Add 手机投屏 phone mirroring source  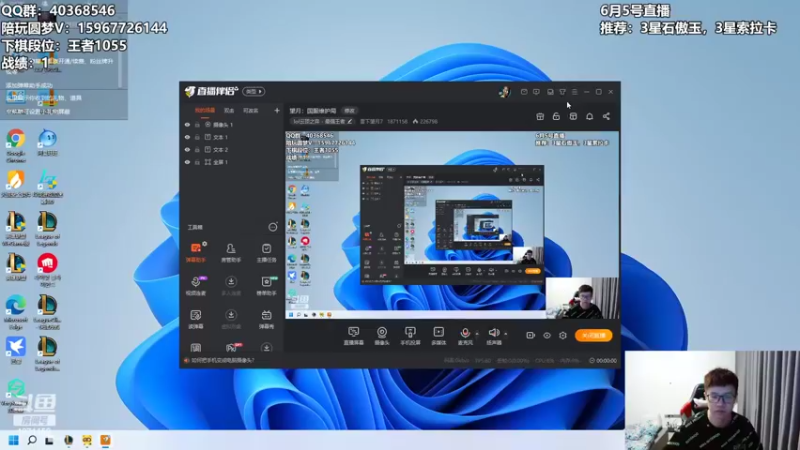[410, 336]
